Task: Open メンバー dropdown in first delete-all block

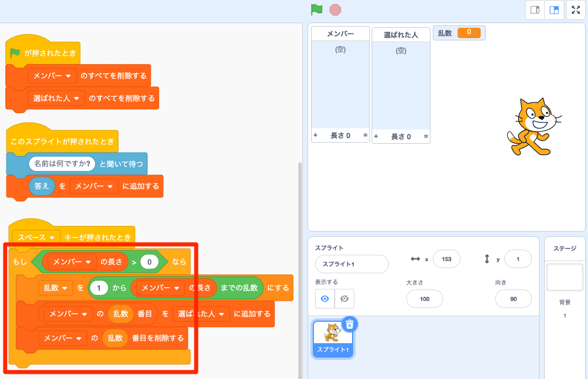Action: pyautogui.click(x=52, y=76)
